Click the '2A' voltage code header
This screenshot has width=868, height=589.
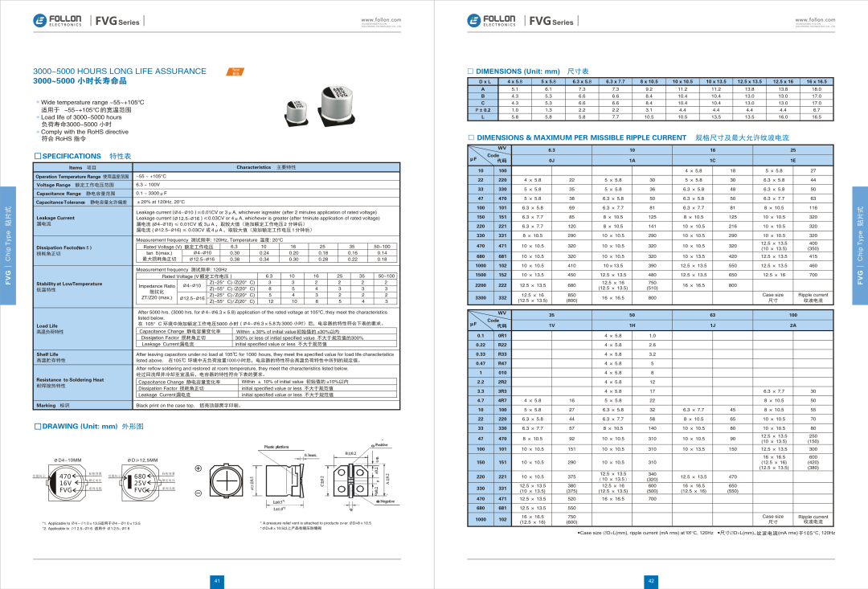pyautogui.click(x=792, y=325)
